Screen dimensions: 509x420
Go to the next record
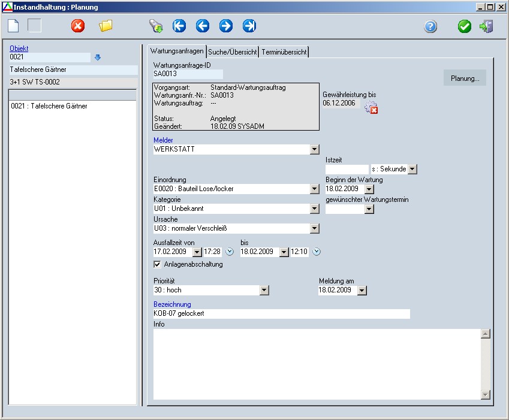click(x=226, y=26)
